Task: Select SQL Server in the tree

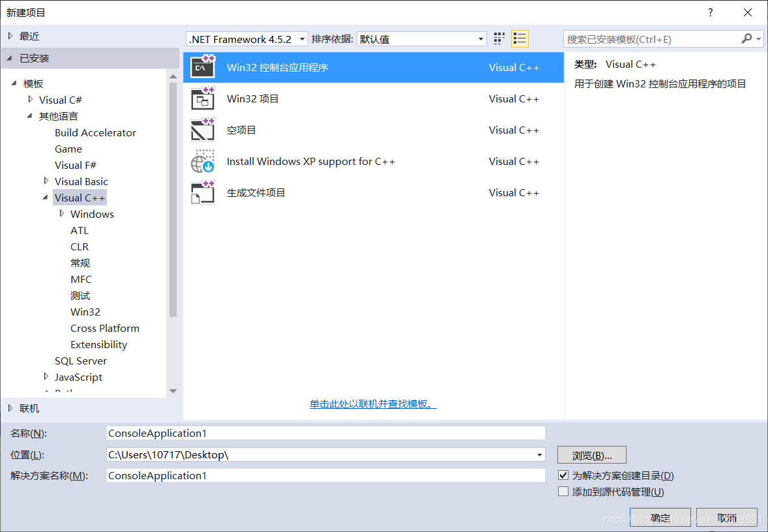Action: tap(81, 361)
